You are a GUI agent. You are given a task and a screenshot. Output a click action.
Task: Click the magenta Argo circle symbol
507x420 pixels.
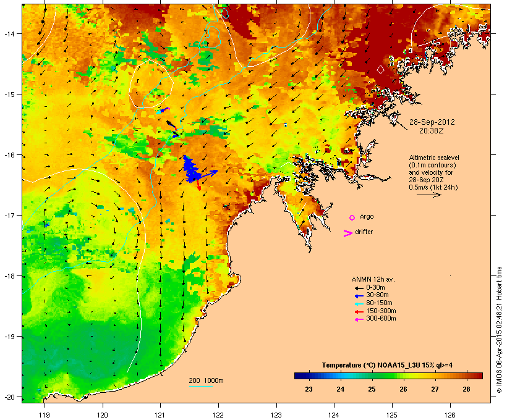[x=352, y=218]
